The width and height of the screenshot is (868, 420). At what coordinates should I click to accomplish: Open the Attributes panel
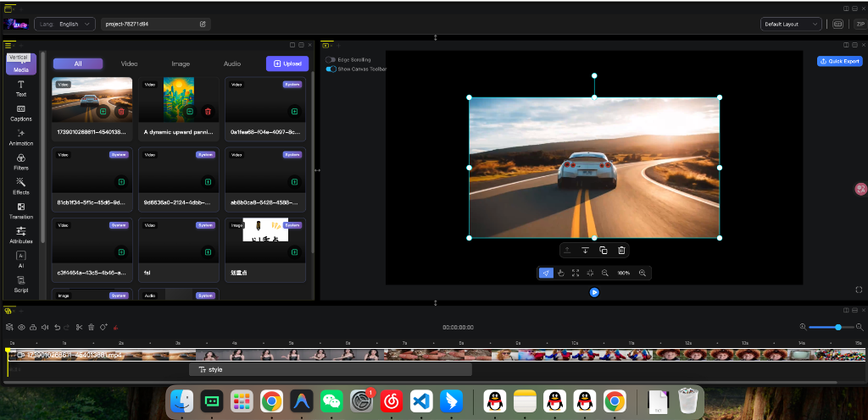tap(21, 235)
